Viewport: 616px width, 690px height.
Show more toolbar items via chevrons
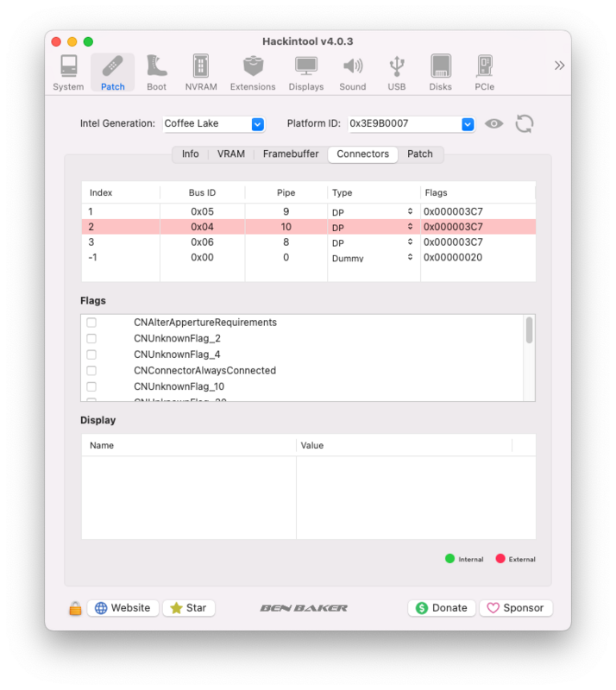point(559,66)
